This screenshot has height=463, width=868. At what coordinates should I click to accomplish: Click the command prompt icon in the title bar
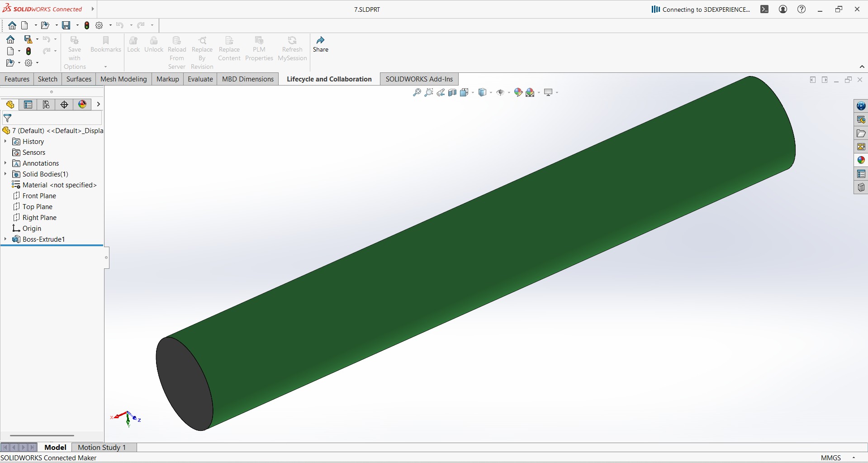764,9
